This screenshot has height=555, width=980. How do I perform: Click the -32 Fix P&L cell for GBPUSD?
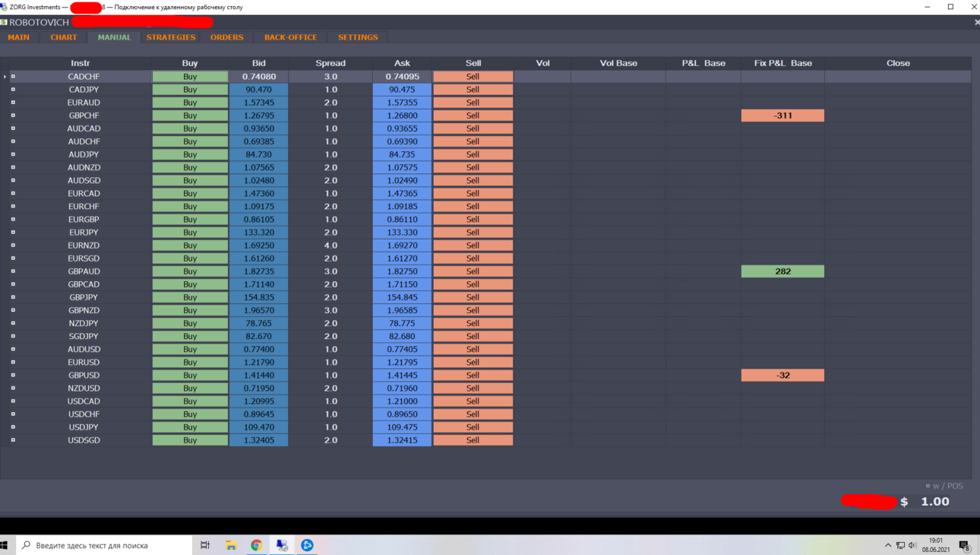coord(782,375)
